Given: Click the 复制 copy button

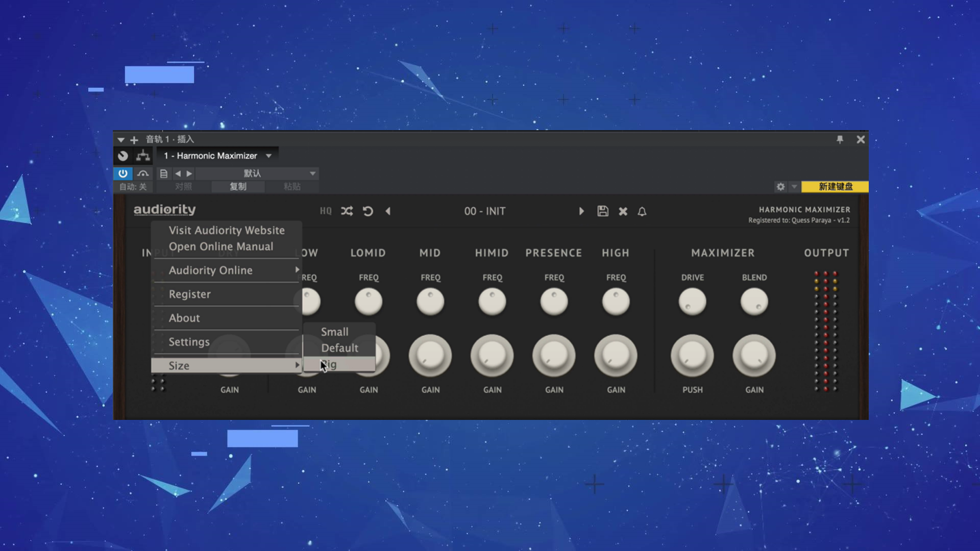Looking at the screenshot, I should (x=238, y=187).
